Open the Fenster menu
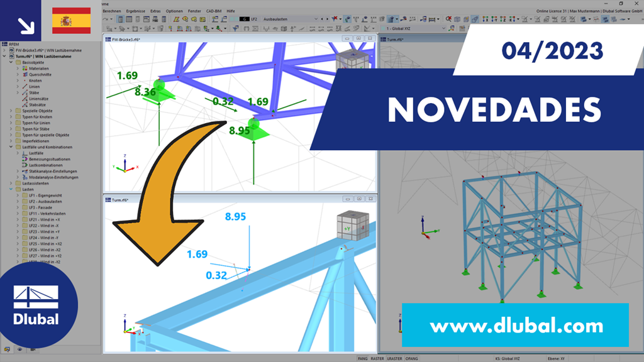The height and width of the screenshot is (362, 644). [194, 11]
